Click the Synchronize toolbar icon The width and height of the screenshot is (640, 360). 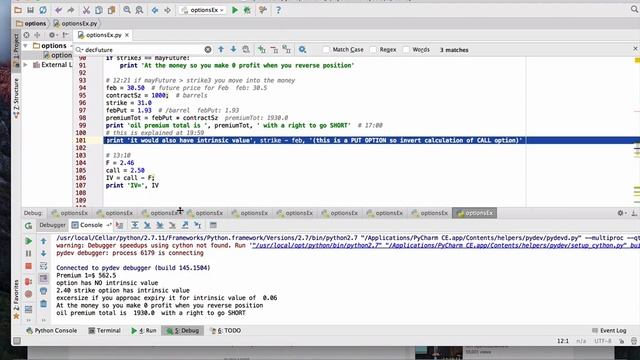click(x=43, y=10)
